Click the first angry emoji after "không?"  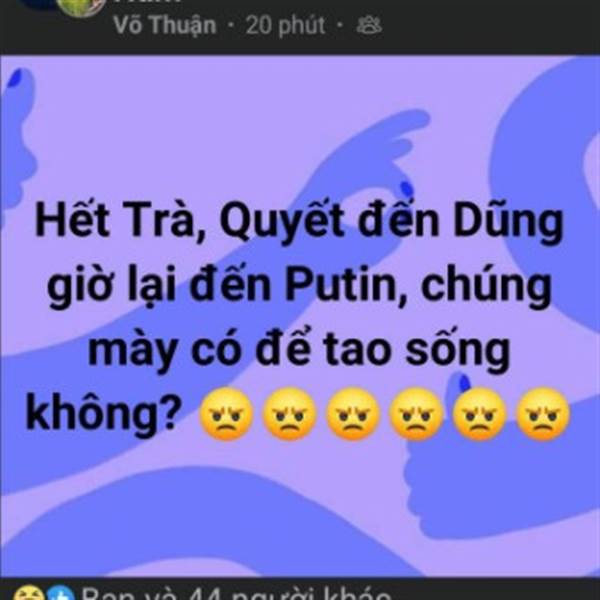227,414
